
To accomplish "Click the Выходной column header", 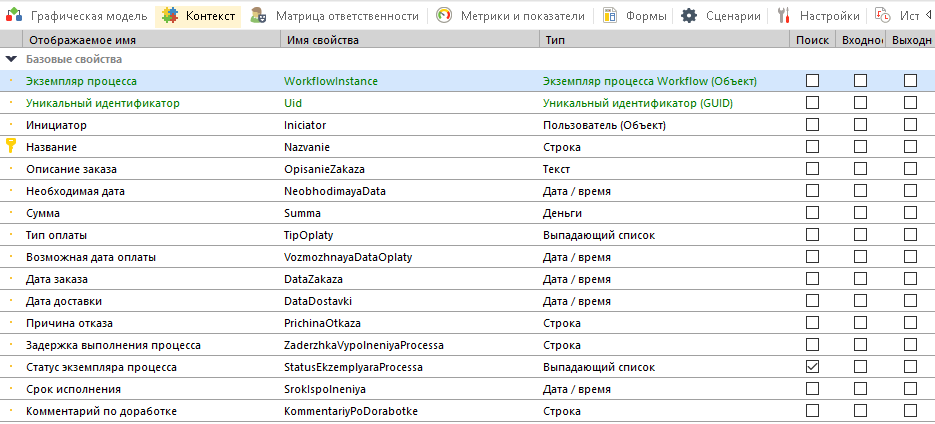I will pos(911,40).
